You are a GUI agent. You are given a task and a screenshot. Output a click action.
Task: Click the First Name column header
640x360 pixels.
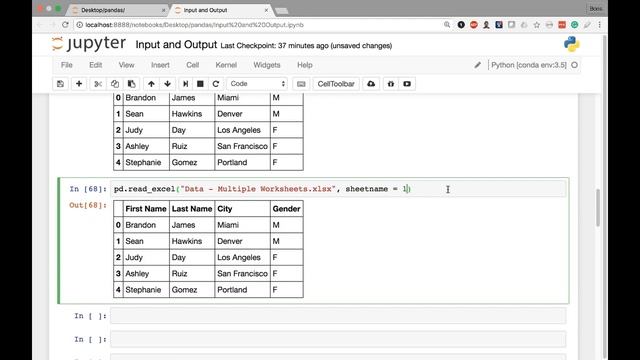(x=146, y=209)
